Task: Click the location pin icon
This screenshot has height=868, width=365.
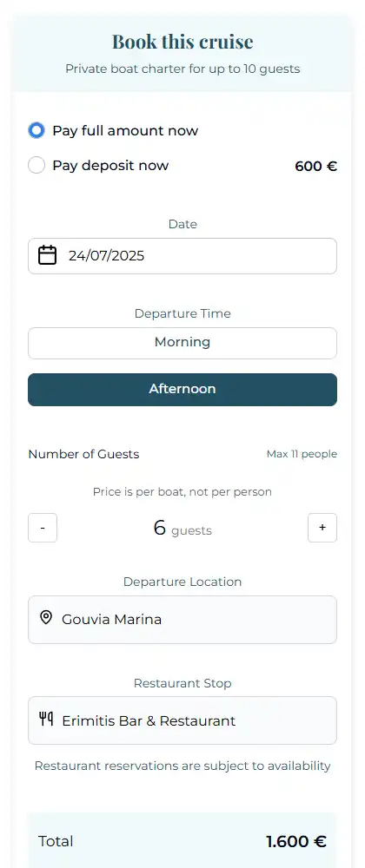Action: (x=46, y=618)
